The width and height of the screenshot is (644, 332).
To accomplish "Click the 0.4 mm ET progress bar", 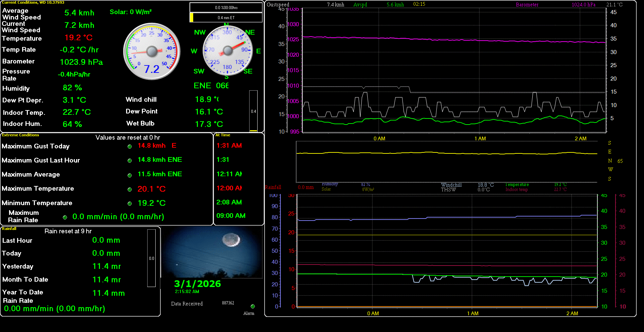I will (x=226, y=17).
